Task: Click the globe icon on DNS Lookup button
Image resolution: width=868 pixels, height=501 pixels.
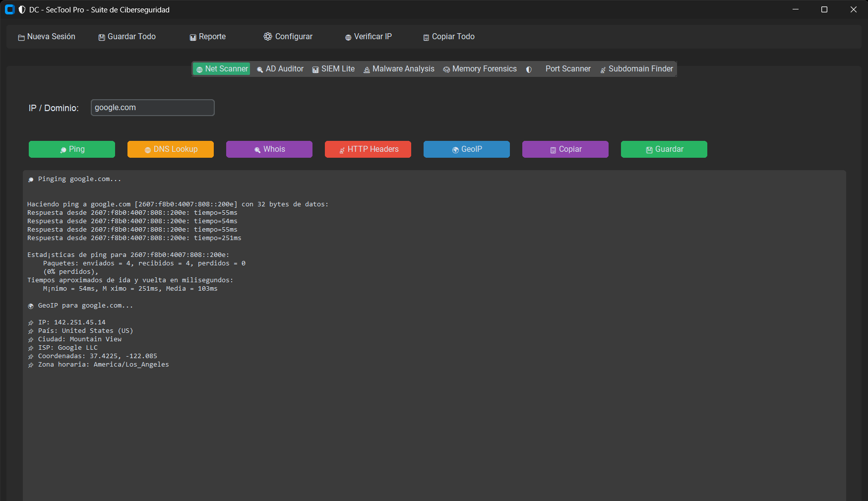Action: click(148, 150)
